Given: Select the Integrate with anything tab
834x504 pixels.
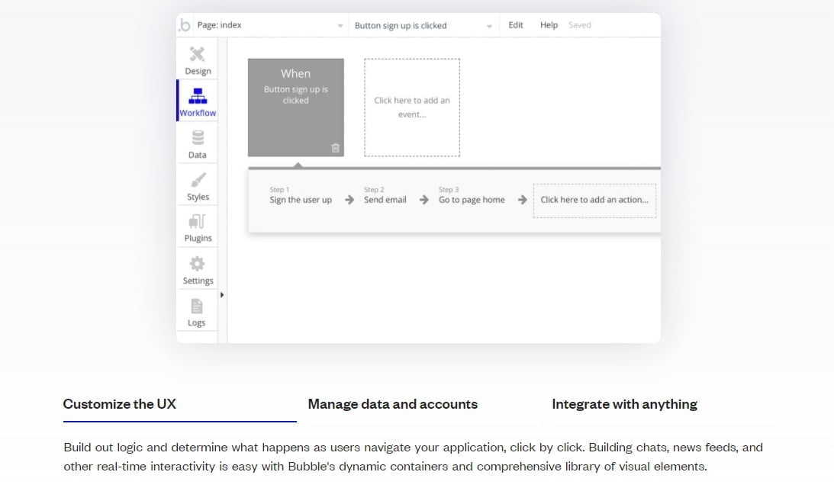Looking at the screenshot, I should [624, 404].
